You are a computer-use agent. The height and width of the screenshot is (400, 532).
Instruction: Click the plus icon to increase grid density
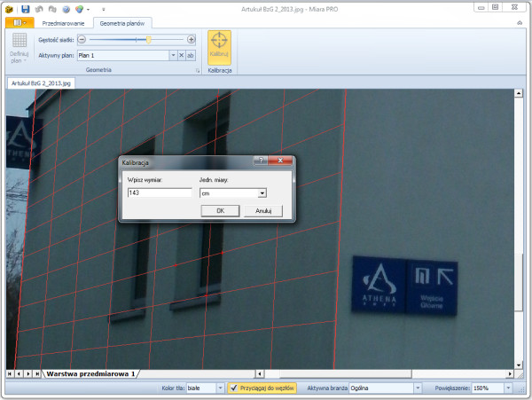(x=192, y=39)
